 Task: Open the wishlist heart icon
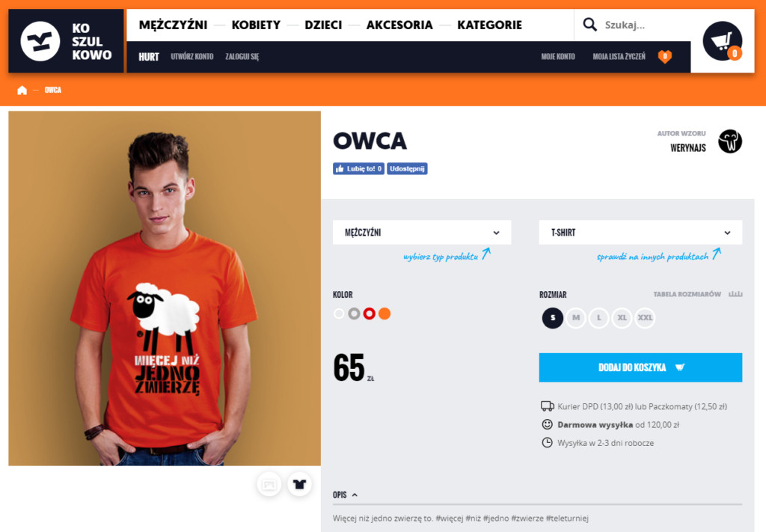665,57
